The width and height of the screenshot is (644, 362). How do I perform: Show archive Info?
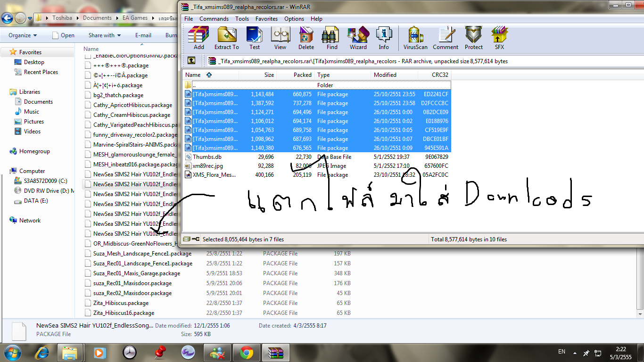[384, 38]
